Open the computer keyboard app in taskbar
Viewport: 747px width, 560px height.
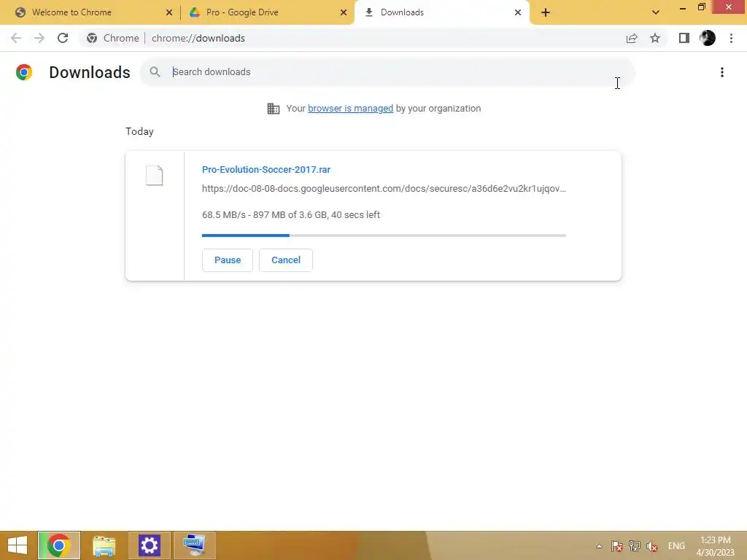pos(194,545)
